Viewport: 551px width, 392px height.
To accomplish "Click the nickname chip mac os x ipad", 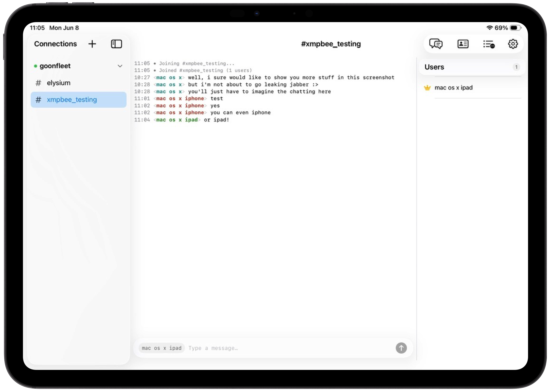I will pos(162,348).
